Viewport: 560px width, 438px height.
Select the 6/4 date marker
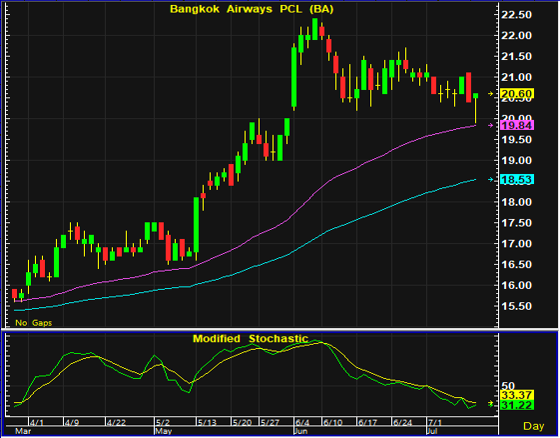(302, 423)
